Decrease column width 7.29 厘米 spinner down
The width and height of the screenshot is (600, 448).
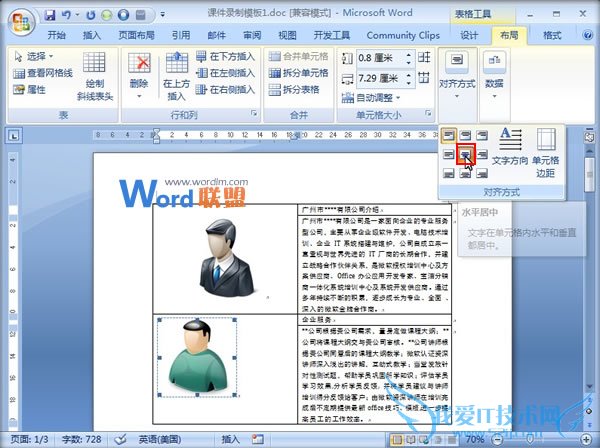point(409,83)
